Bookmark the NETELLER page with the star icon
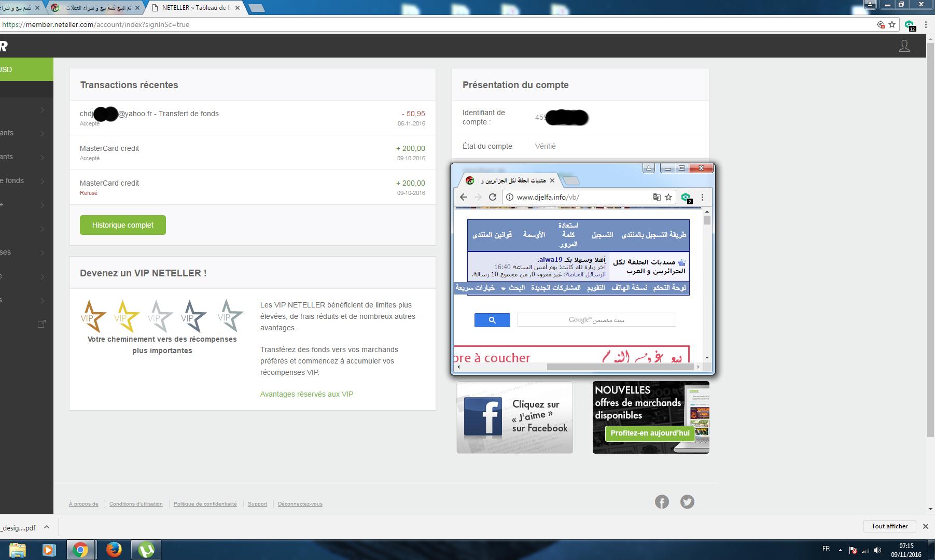Image resolution: width=935 pixels, height=560 pixels. tap(892, 24)
